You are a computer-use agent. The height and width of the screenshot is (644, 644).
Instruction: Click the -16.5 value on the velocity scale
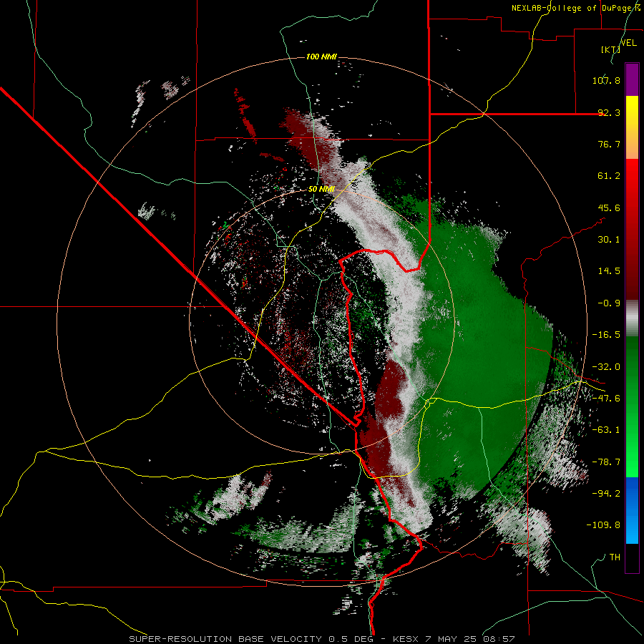[x=606, y=335]
